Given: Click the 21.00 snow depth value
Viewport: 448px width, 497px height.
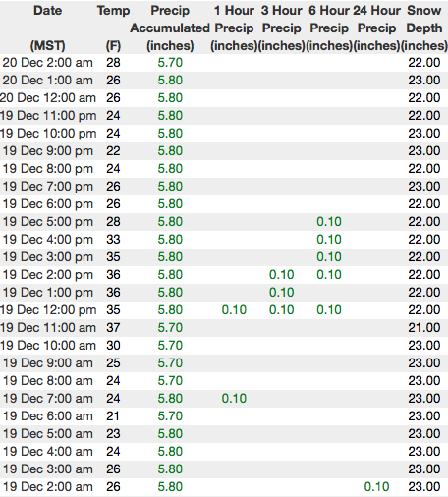Looking at the screenshot, I should click(424, 328).
